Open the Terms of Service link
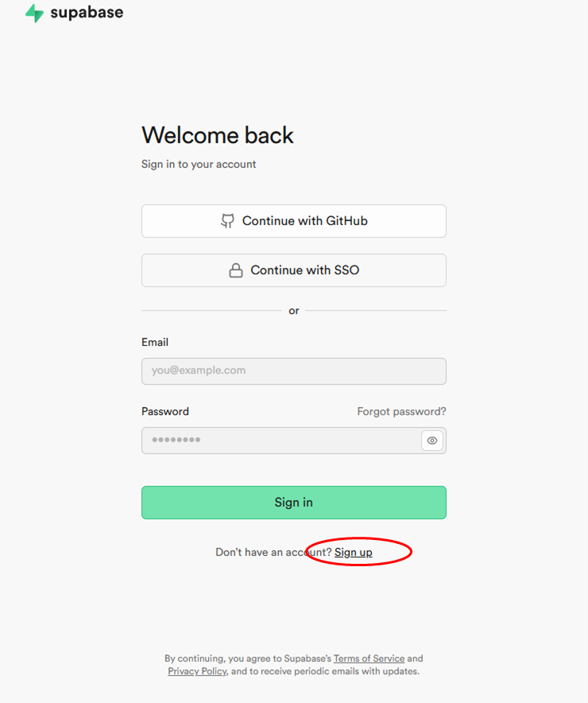The height and width of the screenshot is (703, 588). click(369, 658)
